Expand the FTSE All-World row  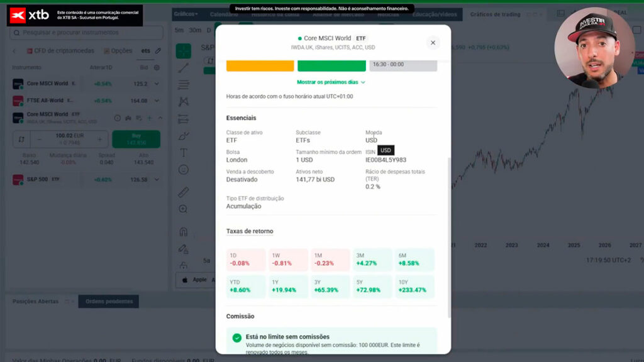click(x=157, y=101)
